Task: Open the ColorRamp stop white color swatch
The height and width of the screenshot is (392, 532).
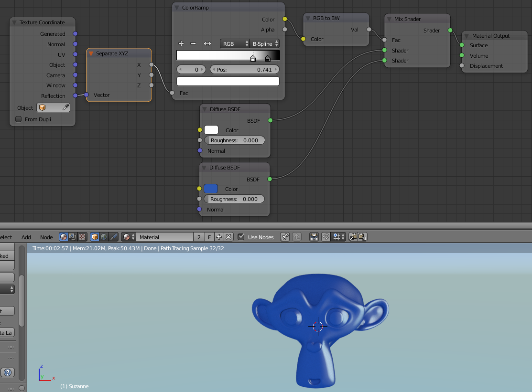Action: pyautogui.click(x=228, y=81)
